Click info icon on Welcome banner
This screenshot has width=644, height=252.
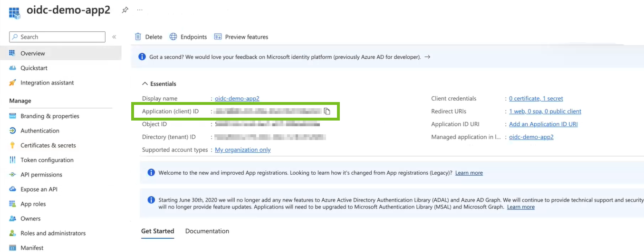pos(151,173)
